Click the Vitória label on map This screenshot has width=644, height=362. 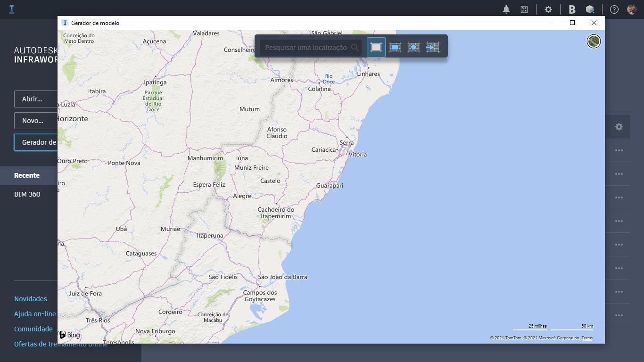coord(358,155)
